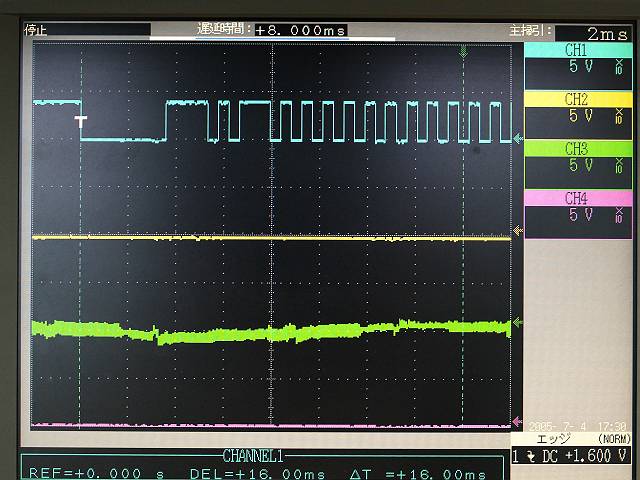Viewport: 640px width, 480px height.
Task: Click the CH3 x10 probe indicator
Action: (619, 166)
